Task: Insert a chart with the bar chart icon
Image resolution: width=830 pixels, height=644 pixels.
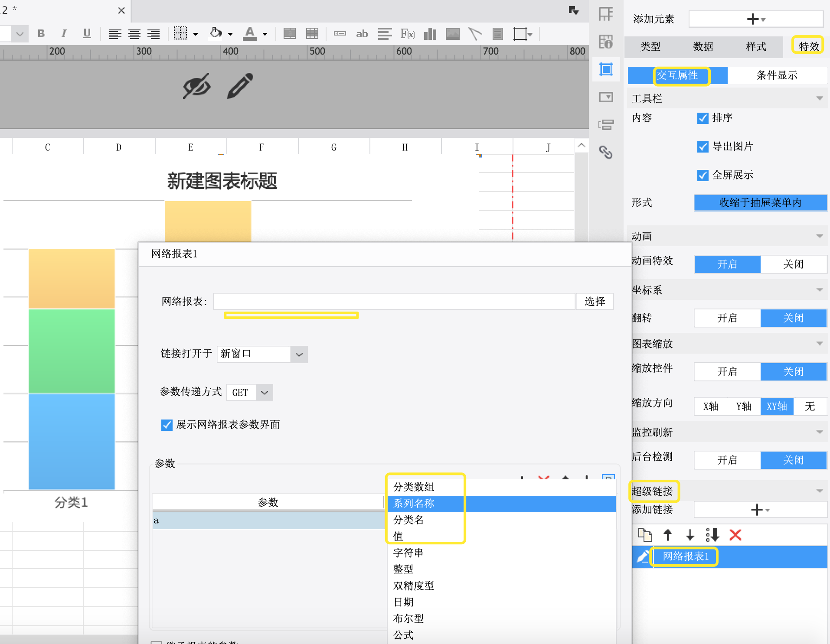Action: [x=430, y=33]
